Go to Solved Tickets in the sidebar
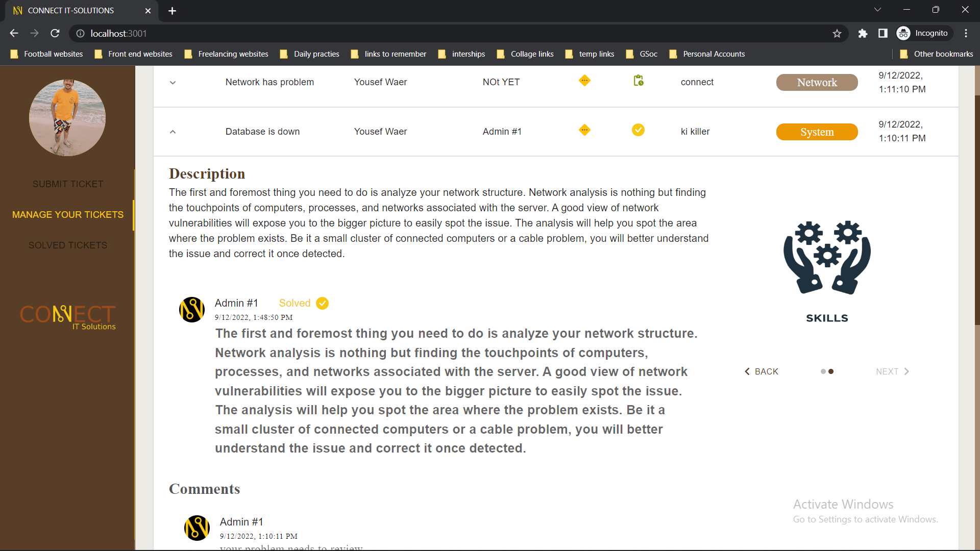 click(67, 245)
